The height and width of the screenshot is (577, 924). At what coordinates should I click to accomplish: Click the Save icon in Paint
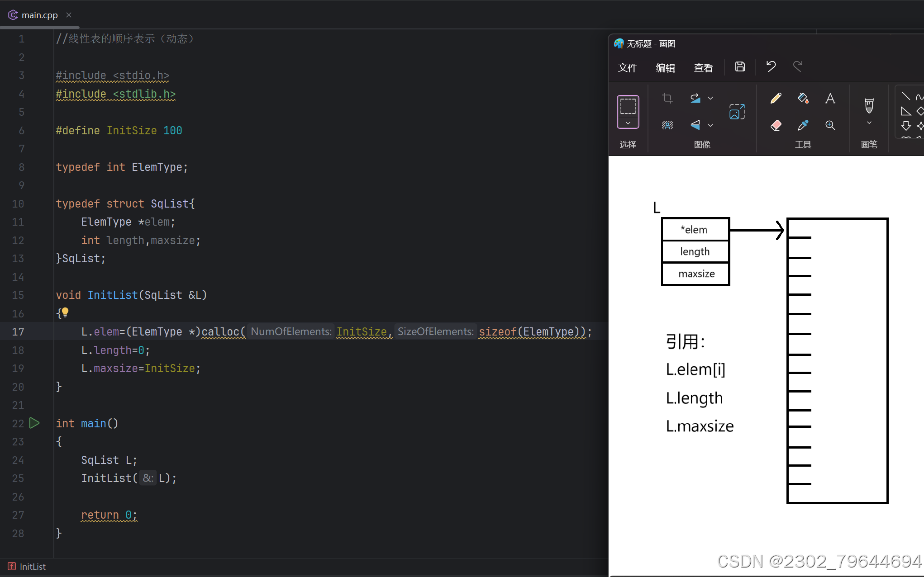click(x=740, y=67)
